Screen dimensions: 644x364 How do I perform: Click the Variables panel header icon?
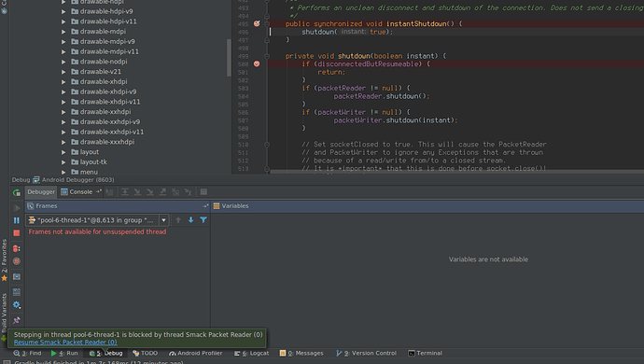click(217, 206)
